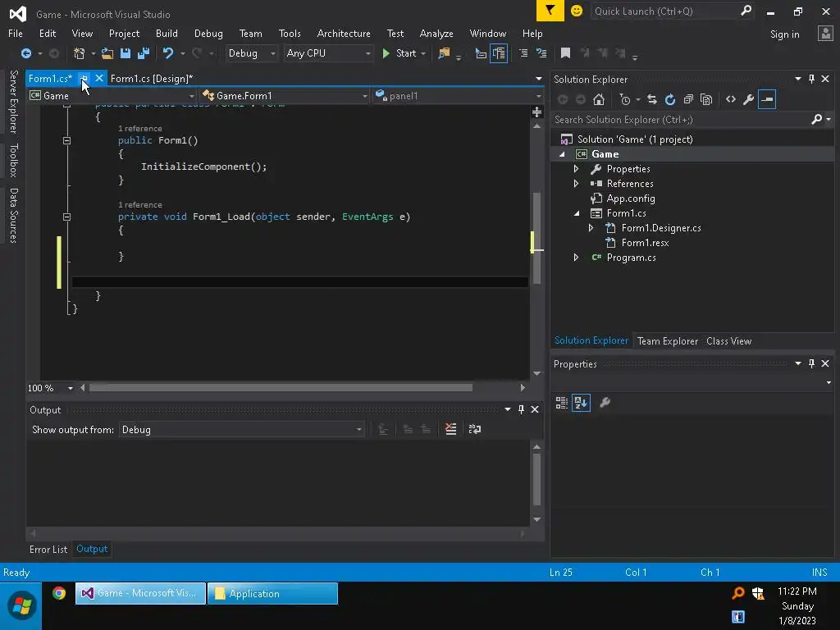This screenshot has width=840, height=630.
Task: Close the Form1.cs tab
Action: click(99, 78)
